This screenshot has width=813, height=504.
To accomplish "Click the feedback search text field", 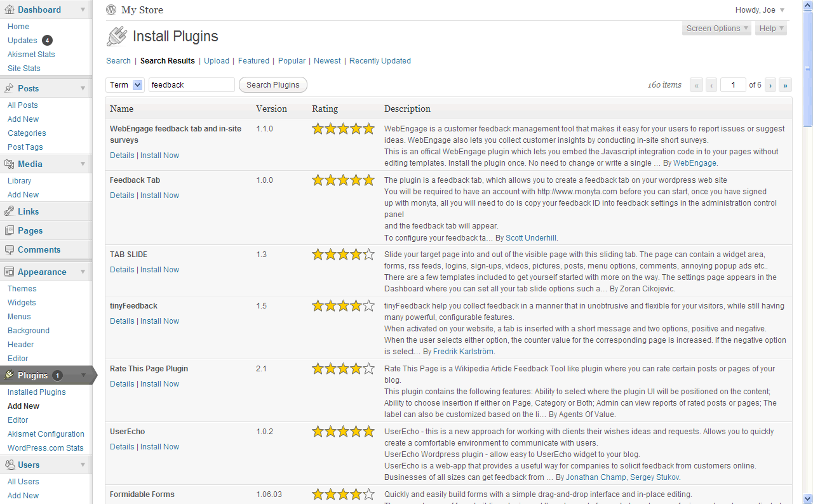I will [x=191, y=85].
